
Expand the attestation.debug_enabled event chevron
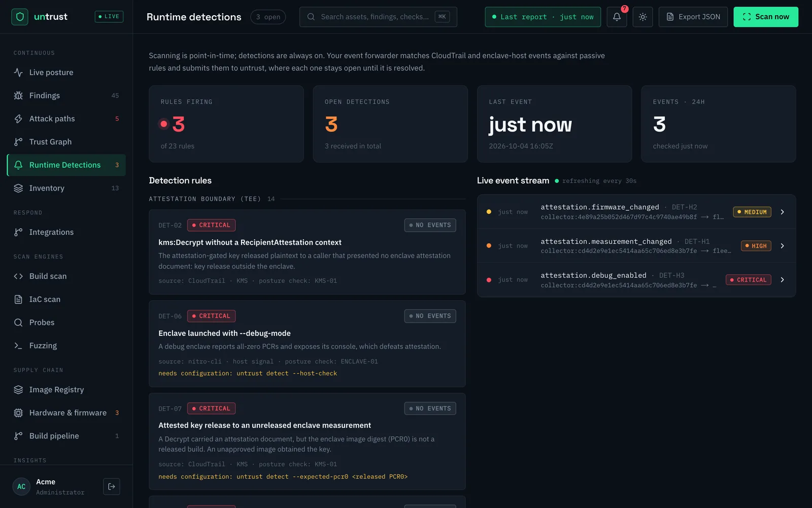point(782,280)
